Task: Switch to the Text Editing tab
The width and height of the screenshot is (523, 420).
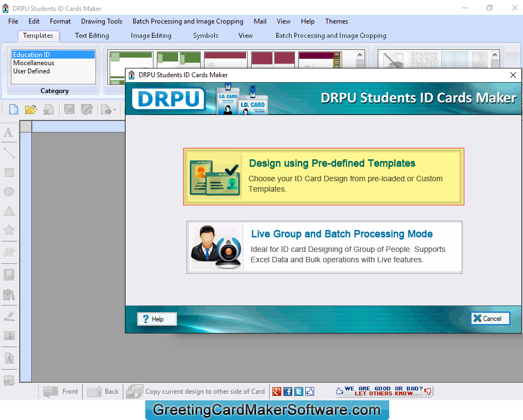Action: (92, 36)
